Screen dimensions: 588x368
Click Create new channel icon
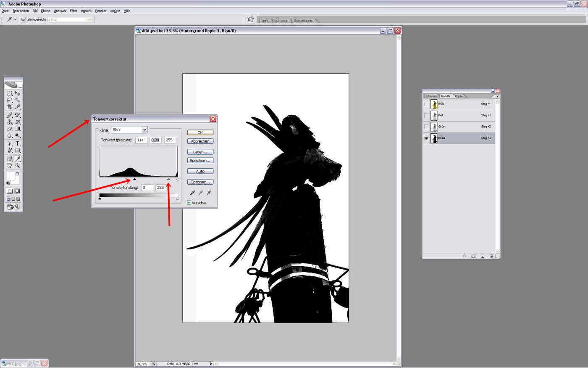(483, 256)
